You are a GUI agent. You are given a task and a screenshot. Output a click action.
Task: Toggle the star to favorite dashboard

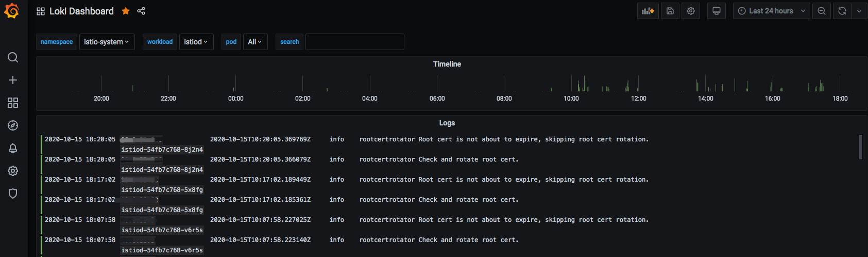pos(126,11)
